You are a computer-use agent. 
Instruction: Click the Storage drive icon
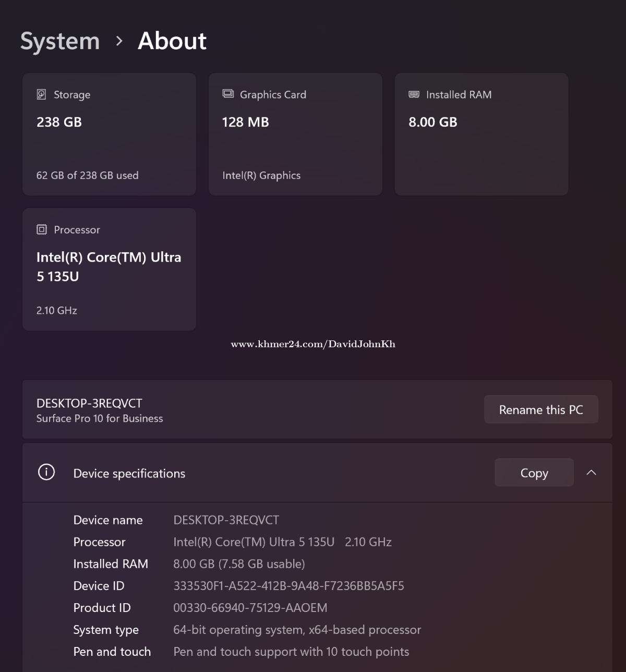tap(42, 94)
